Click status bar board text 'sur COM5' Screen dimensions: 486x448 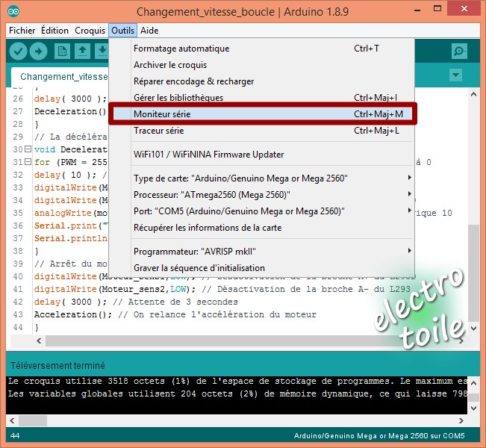tap(448, 436)
